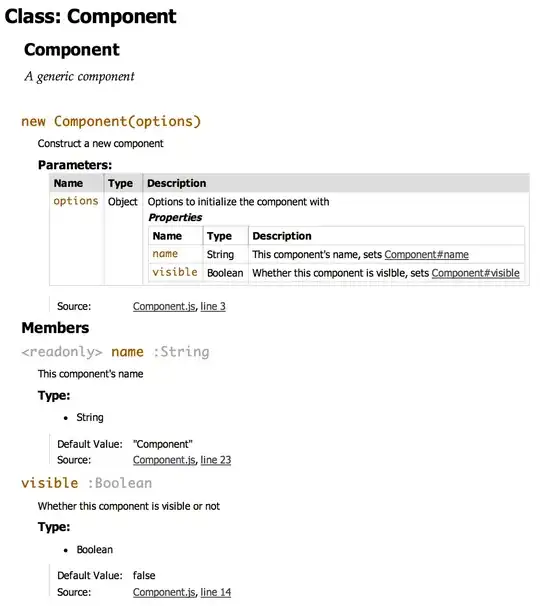Open Component.js link beside 'line 3'
Screen dimensions: 540x606
(x=164, y=306)
